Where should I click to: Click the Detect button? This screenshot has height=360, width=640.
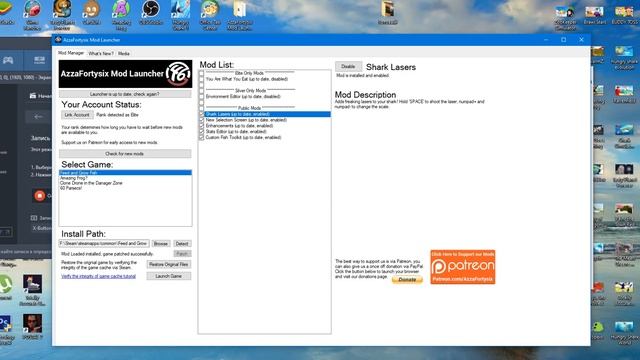click(x=182, y=244)
